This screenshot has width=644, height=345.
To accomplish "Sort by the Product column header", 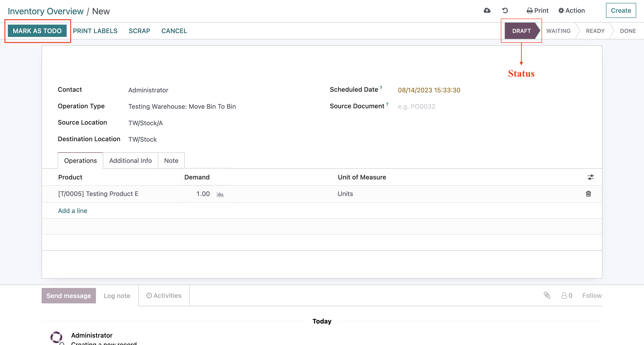I will point(70,177).
